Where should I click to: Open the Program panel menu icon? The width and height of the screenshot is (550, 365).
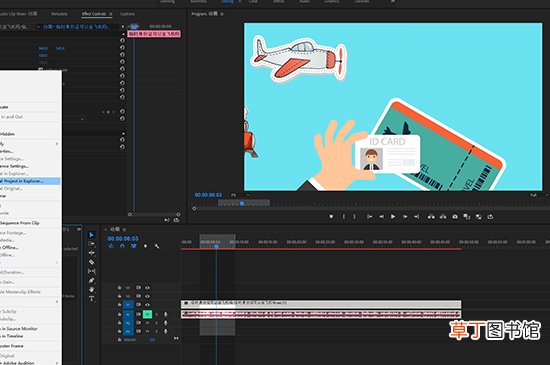pos(222,14)
